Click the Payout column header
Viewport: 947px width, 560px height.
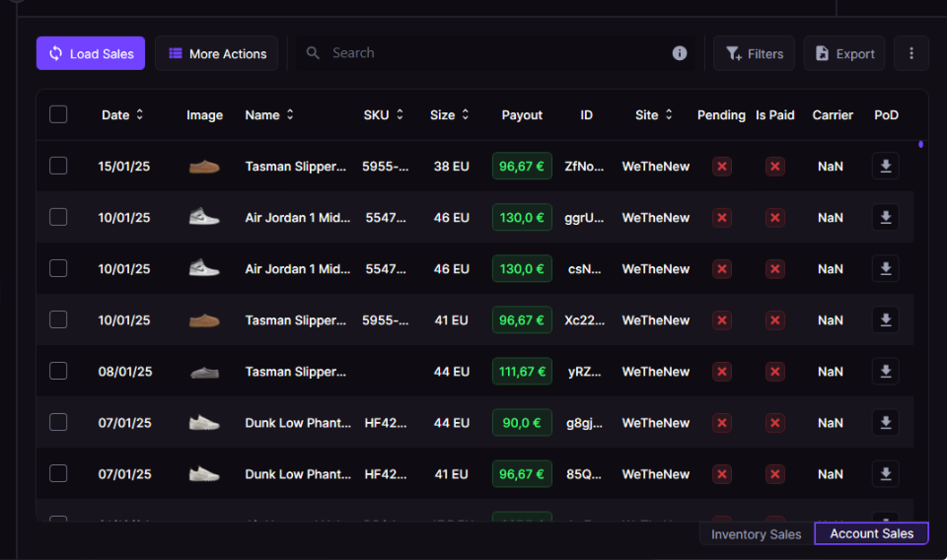522,114
